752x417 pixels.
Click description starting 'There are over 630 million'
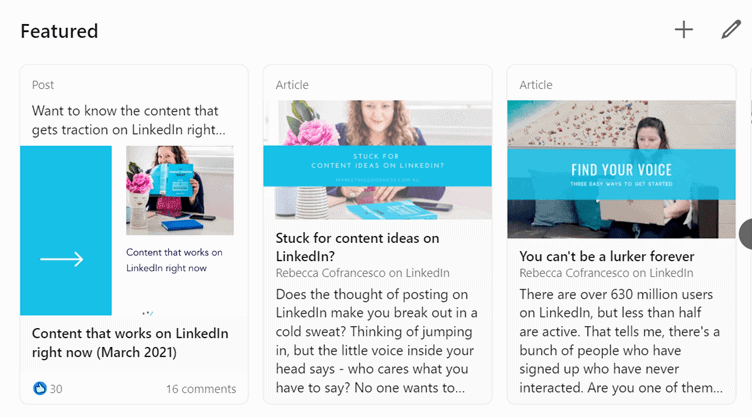621,341
